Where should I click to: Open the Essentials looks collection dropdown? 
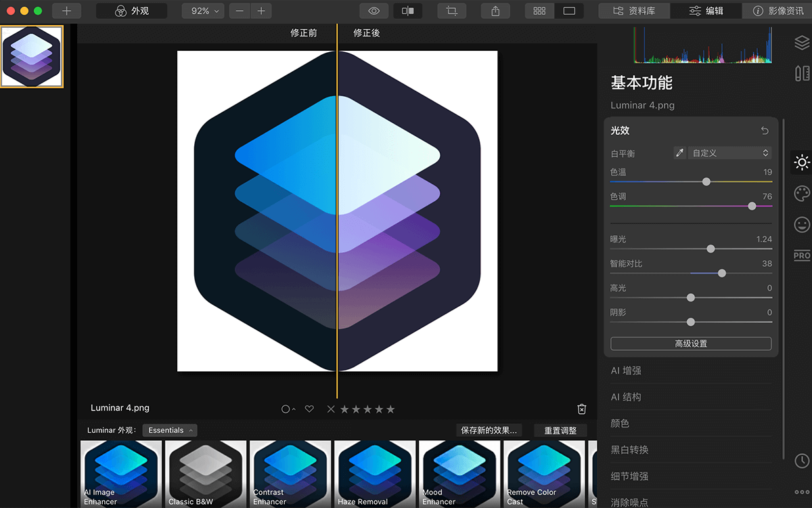click(x=170, y=430)
